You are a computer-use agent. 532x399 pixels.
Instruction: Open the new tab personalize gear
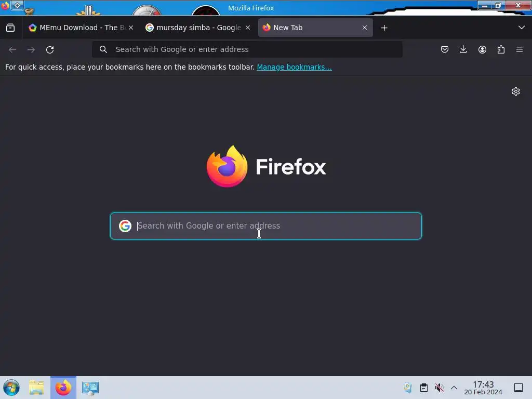[516, 91]
